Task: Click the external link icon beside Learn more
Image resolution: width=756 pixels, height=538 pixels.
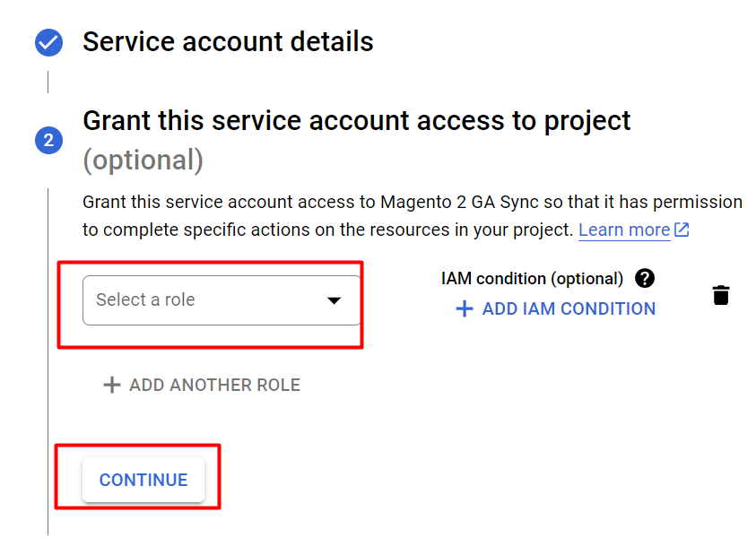Action: [x=682, y=230]
